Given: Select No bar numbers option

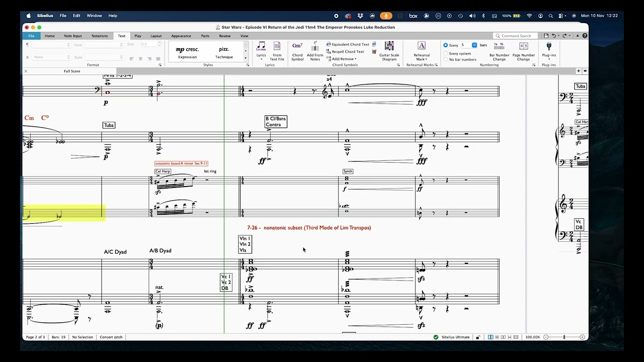Looking at the screenshot, I should click(x=445, y=59).
